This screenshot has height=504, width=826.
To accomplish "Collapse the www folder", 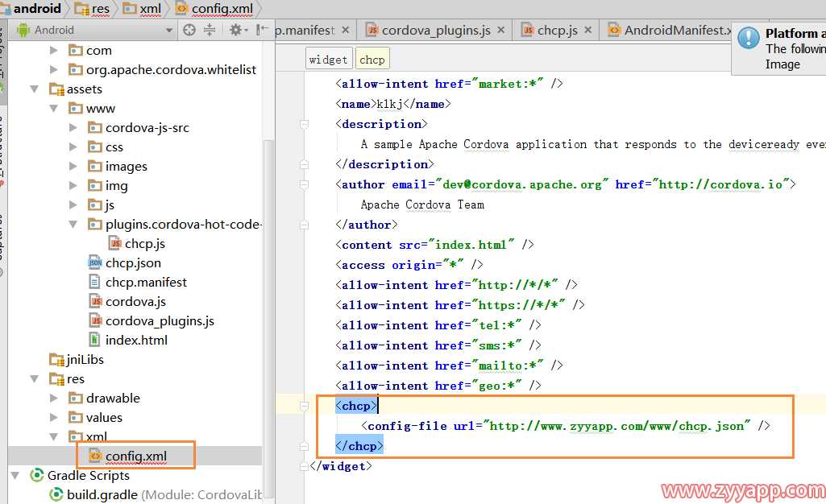I will click(x=54, y=109).
